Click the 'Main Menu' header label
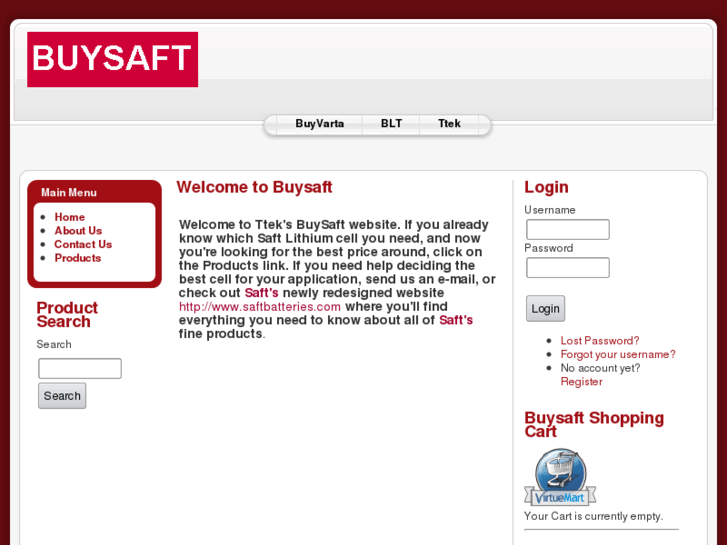Screen dimensions: 727x545 coord(69,192)
